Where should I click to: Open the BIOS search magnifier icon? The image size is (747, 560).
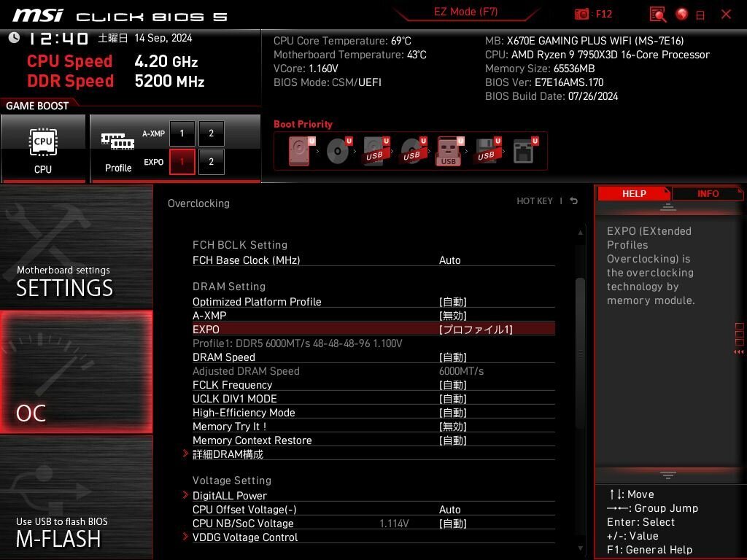click(657, 15)
